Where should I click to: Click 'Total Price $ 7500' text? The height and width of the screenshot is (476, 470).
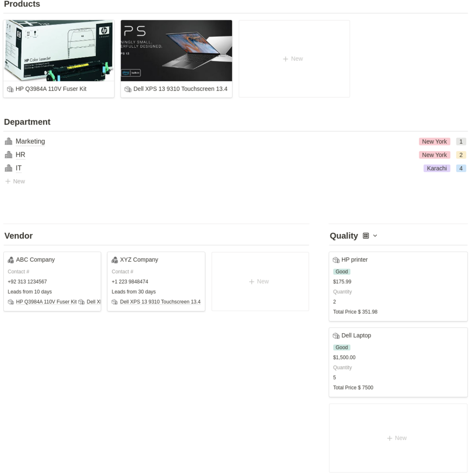[353, 388]
